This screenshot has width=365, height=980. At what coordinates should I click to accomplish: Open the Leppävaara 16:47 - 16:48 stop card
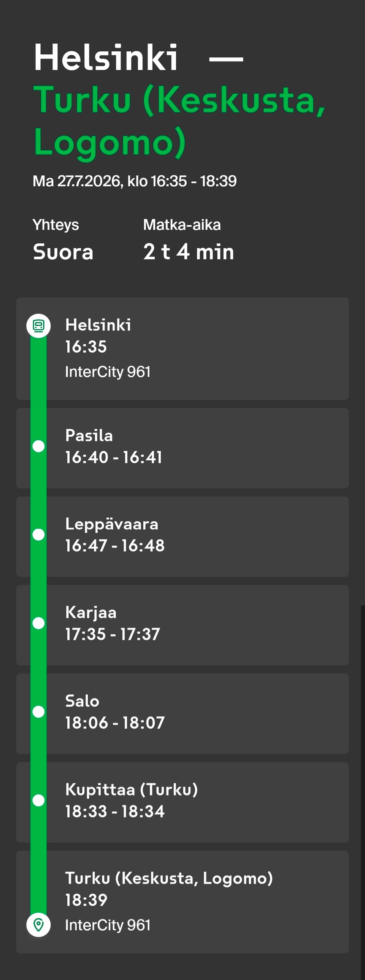182,537
